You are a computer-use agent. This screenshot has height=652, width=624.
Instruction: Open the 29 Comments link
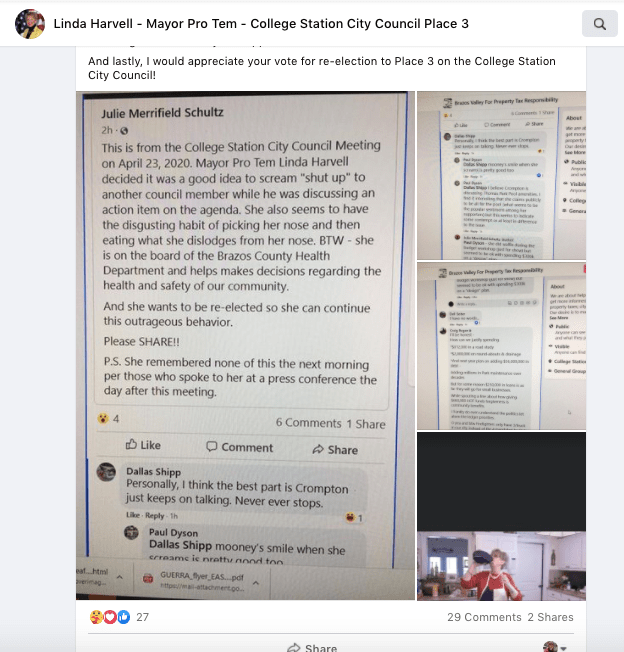pyautogui.click(x=484, y=617)
